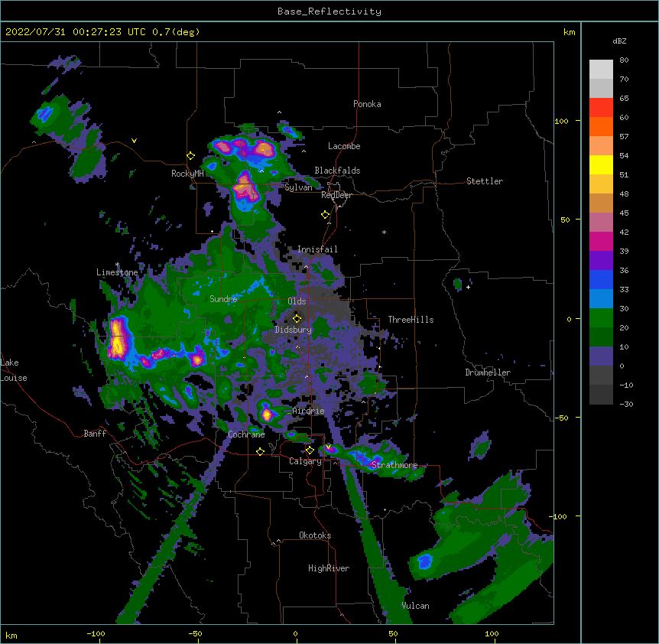The width and height of the screenshot is (659, 644).
Task: Pick the purple swatch between 39 and 36 dBZ
Action: [601, 261]
